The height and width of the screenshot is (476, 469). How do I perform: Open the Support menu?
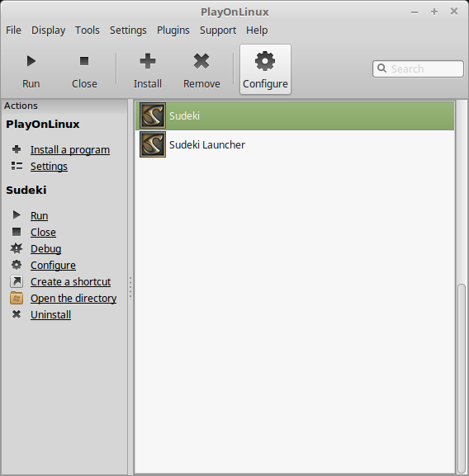coord(218,30)
